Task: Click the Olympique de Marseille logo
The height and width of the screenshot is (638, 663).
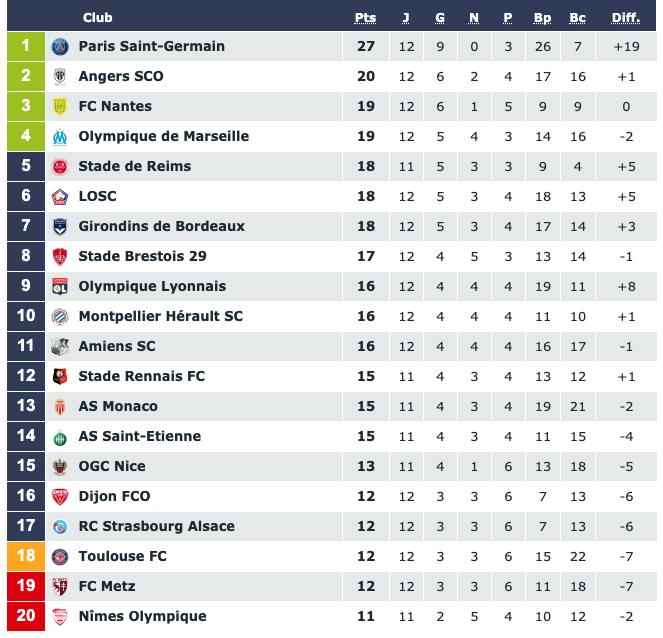Action: pos(60,137)
